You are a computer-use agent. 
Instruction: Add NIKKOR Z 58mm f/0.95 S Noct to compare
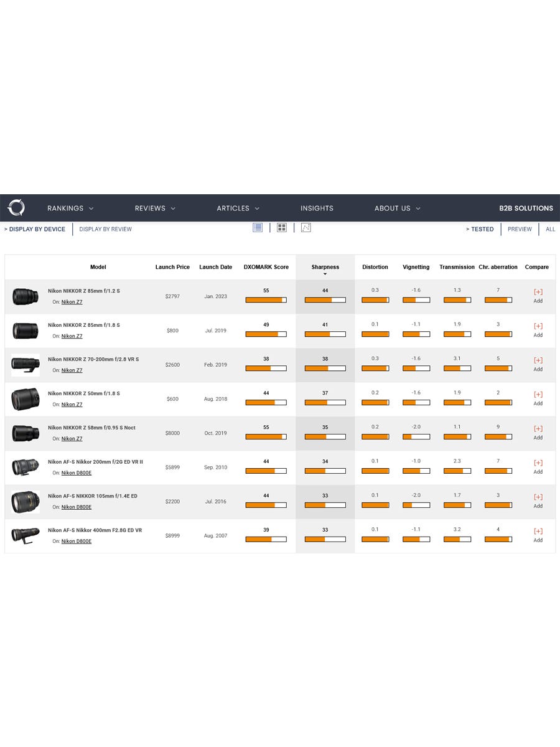click(x=538, y=433)
